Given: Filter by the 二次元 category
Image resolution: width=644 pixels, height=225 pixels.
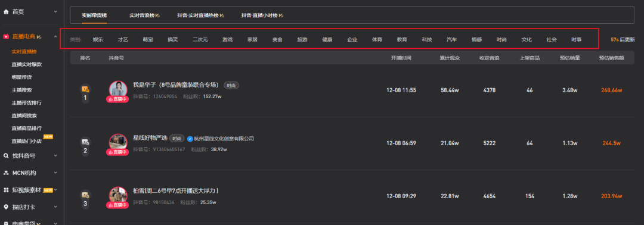Looking at the screenshot, I should tap(200, 40).
